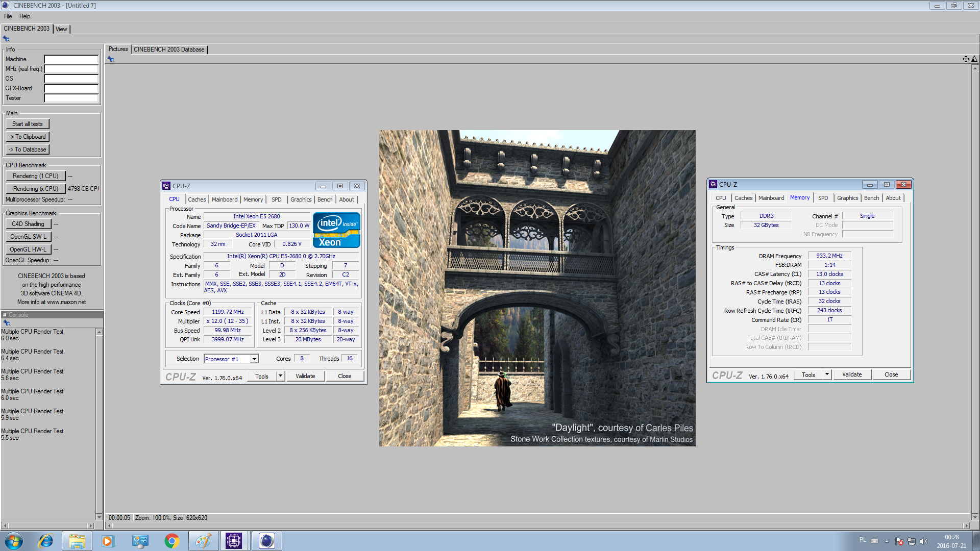The image size is (980, 551).
Task: Click console scrollbar down arrow
Action: [99, 517]
